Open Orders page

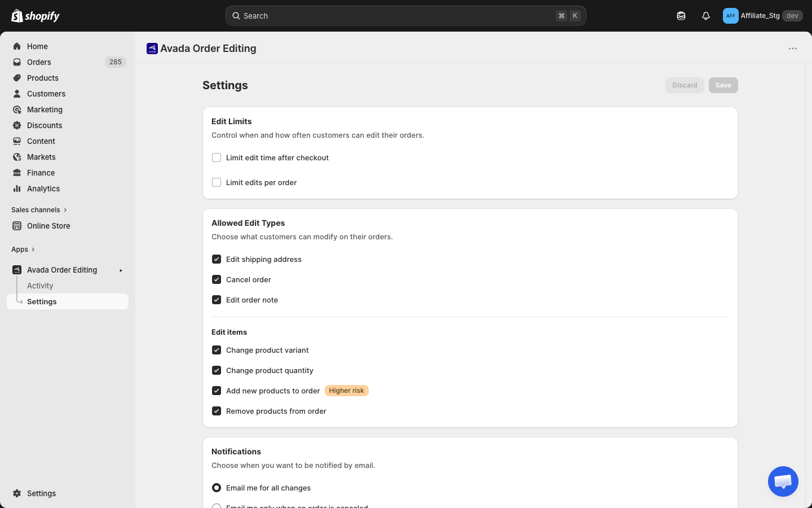(x=39, y=62)
